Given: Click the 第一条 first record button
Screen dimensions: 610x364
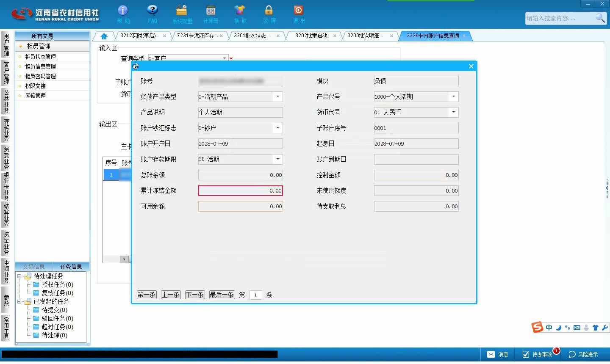Looking at the screenshot, I should tap(147, 295).
